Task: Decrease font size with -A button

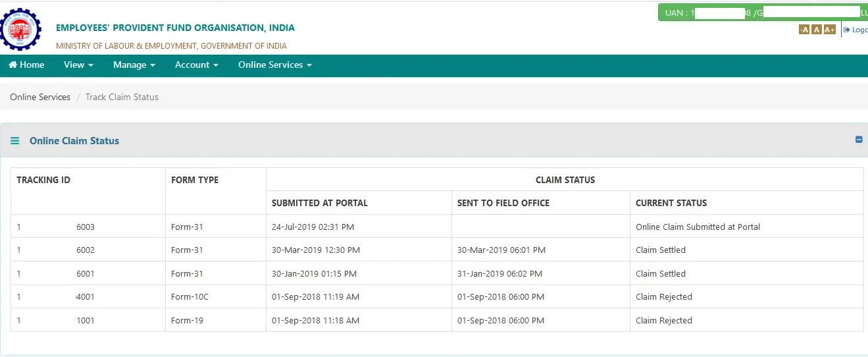Action: click(804, 30)
